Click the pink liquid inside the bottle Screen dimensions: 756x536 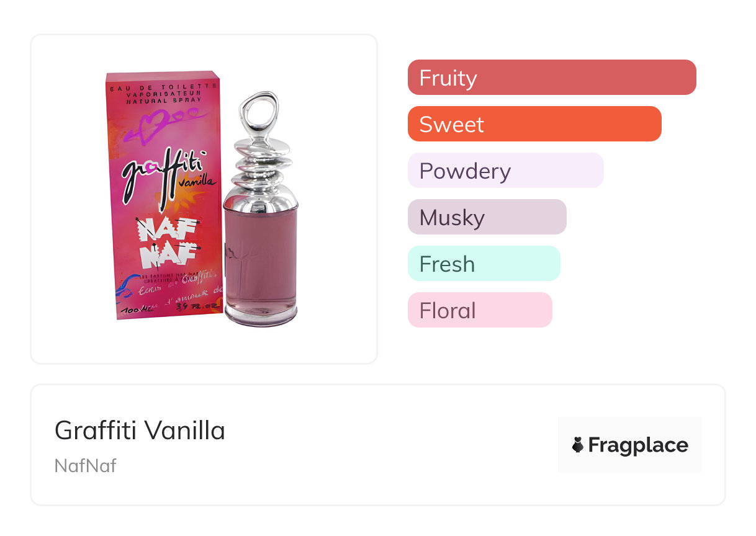261,261
